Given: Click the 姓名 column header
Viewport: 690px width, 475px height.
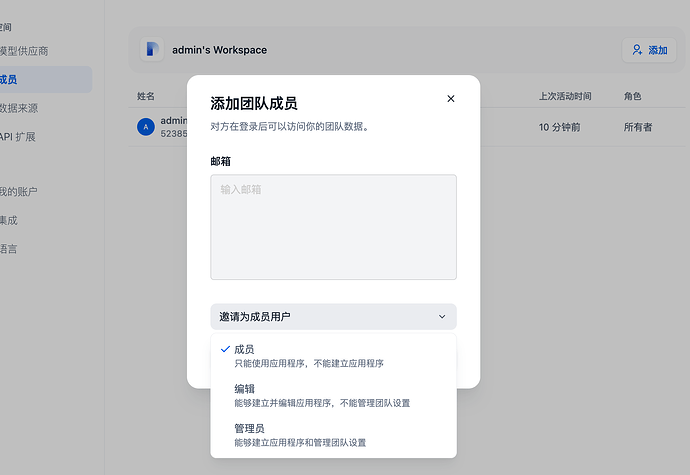Looking at the screenshot, I should tap(146, 96).
